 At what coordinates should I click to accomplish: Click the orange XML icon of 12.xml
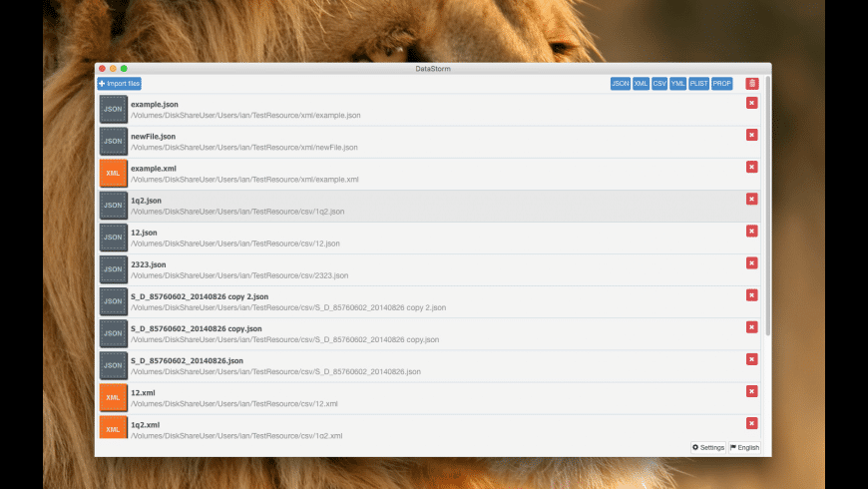click(114, 398)
